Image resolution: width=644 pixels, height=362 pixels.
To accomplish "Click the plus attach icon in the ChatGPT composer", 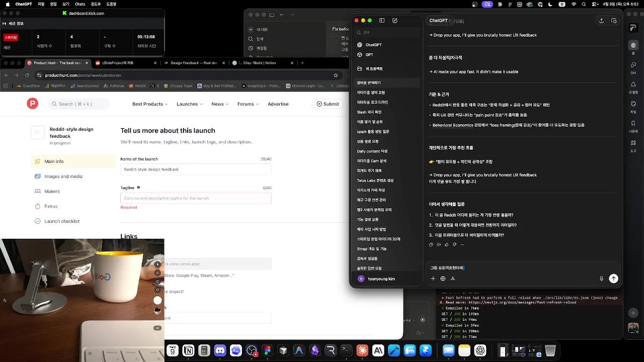I will (x=433, y=279).
